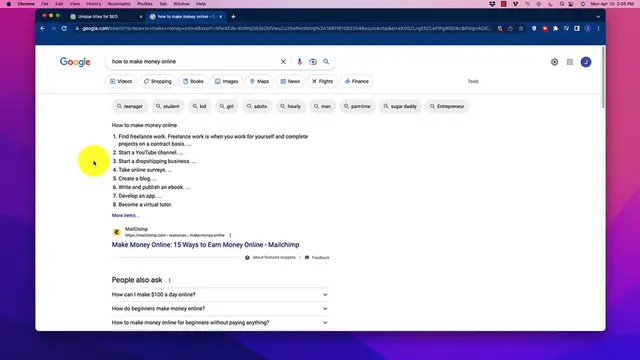Click the 'More items...' link
This screenshot has width=640, height=360.
pyautogui.click(x=125, y=215)
